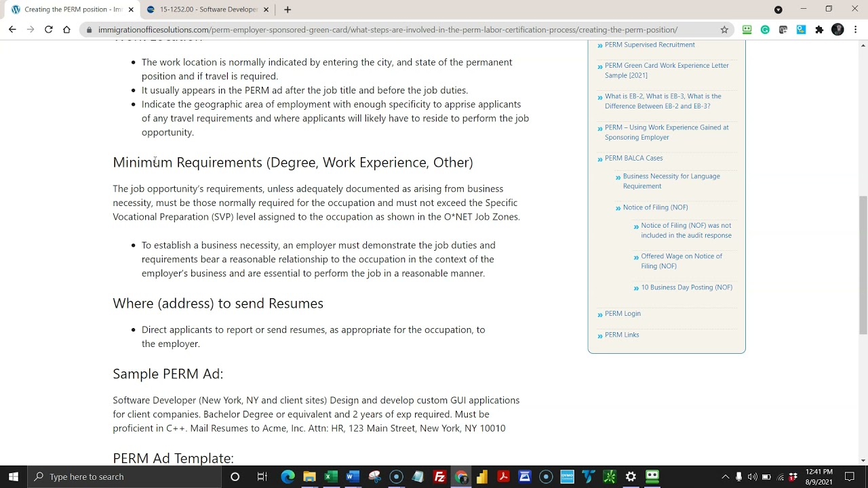The image size is (868, 488).
Task: Open Cortana from the taskbar
Action: (x=235, y=476)
